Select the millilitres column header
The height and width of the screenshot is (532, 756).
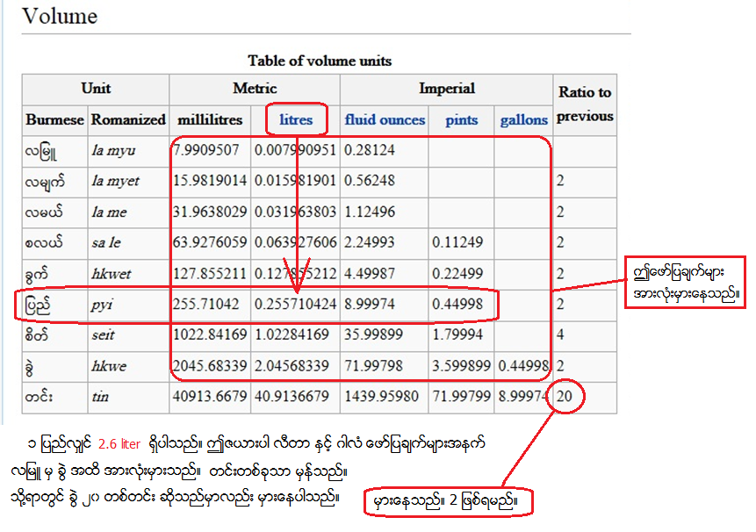click(210, 119)
